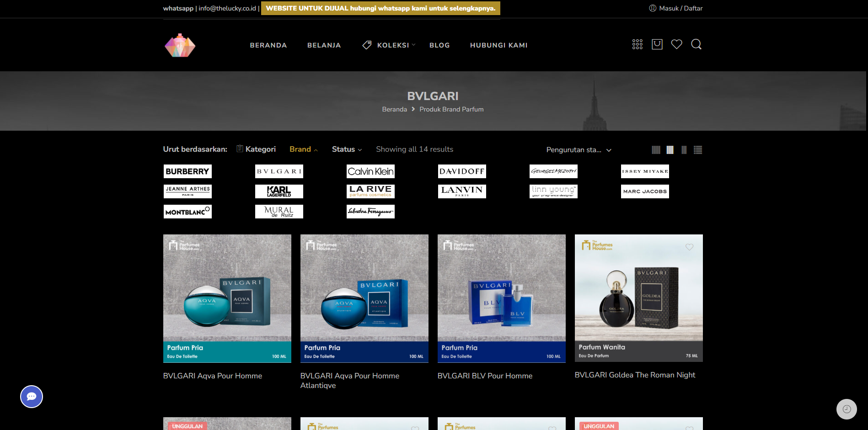Filter by the Lanvin brand logo
The image size is (868, 430).
pos(462,191)
